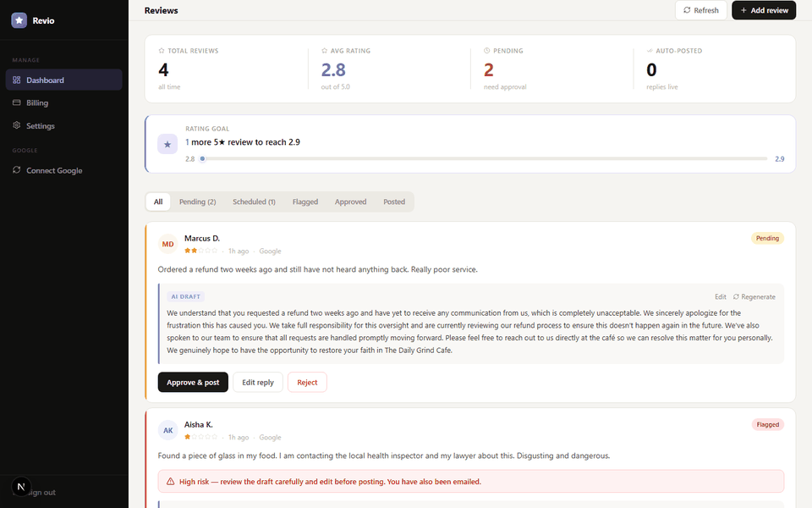Click the star icon beside Total Reviews
This screenshot has height=508, width=812.
point(161,51)
